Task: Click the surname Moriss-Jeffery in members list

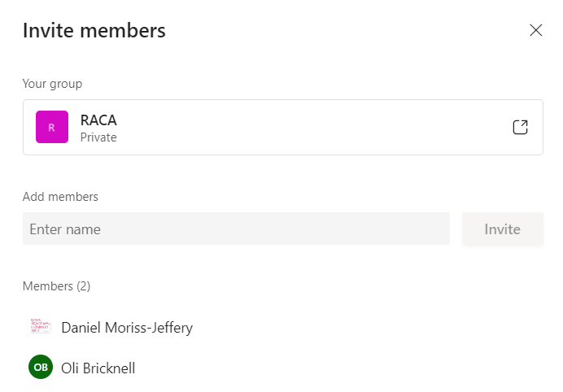Action: tap(151, 328)
